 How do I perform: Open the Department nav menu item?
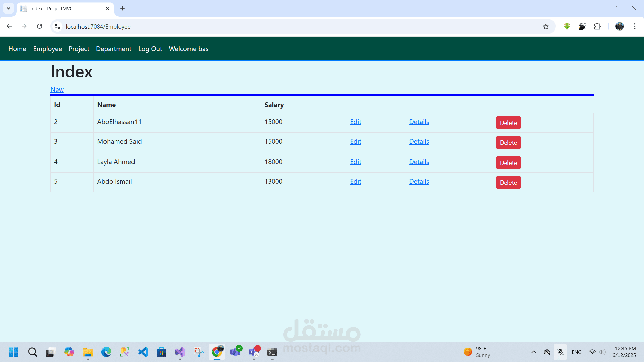[114, 49]
